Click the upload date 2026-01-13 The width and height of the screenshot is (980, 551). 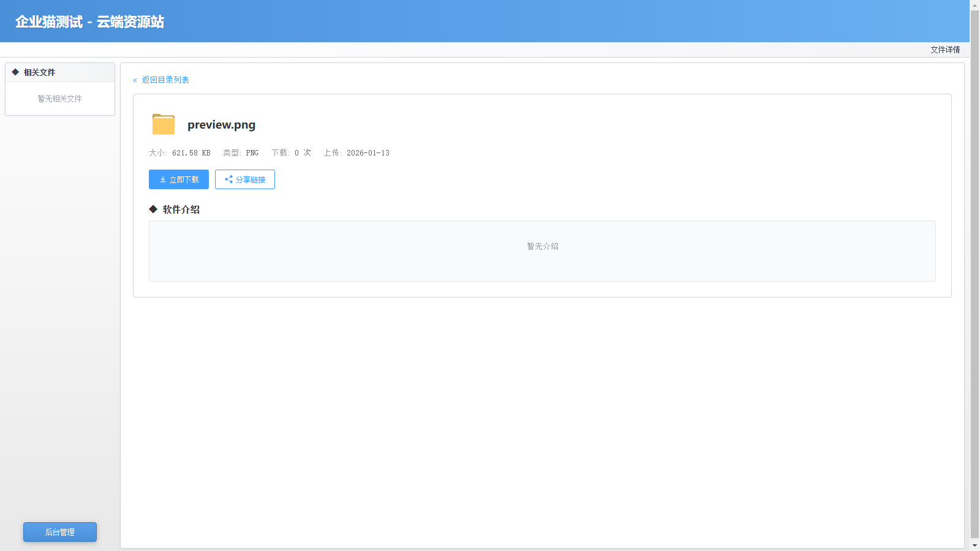(367, 153)
